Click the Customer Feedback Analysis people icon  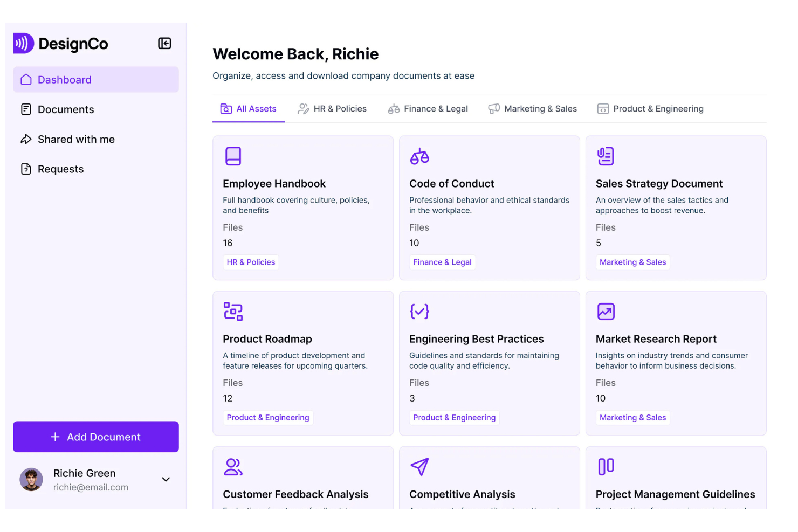pyautogui.click(x=233, y=467)
